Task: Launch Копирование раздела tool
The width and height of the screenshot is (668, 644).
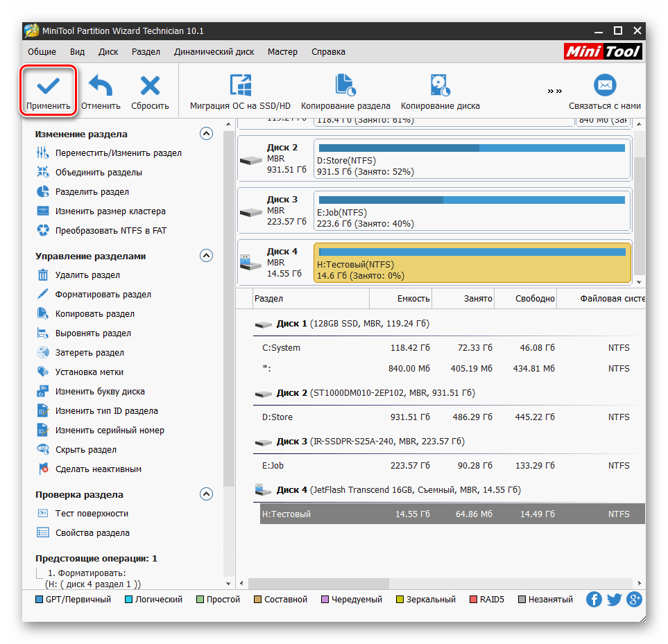Action: (x=345, y=85)
